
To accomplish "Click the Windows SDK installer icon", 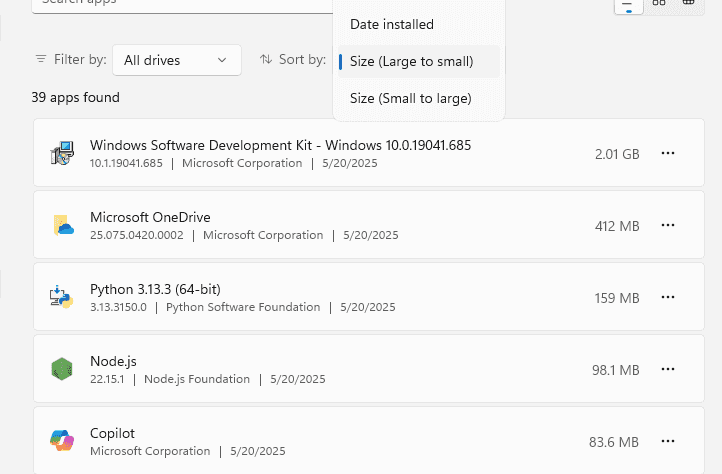I will coord(62,153).
